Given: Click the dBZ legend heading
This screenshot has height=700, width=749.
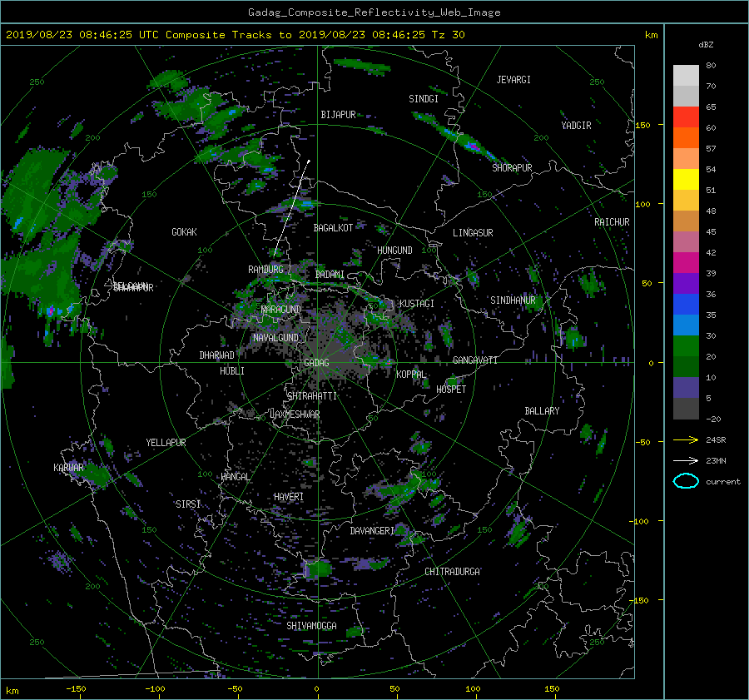Looking at the screenshot, I should point(706,44).
